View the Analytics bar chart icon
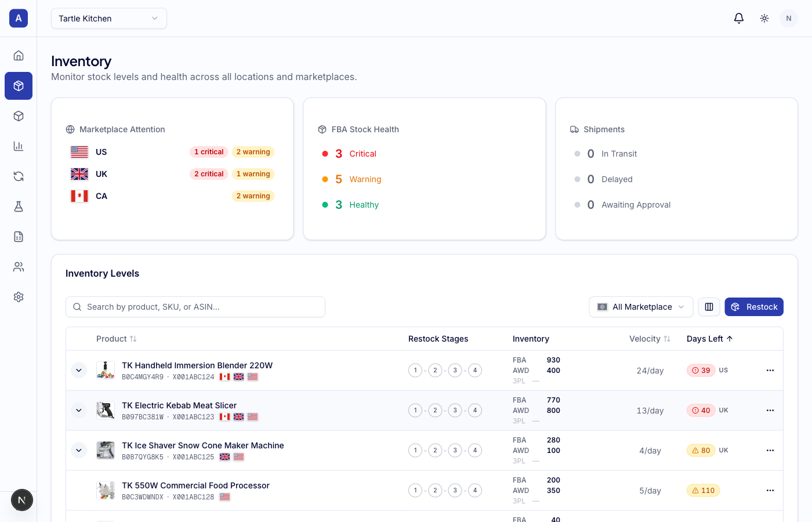This screenshot has width=812, height=522. (18, 146)
